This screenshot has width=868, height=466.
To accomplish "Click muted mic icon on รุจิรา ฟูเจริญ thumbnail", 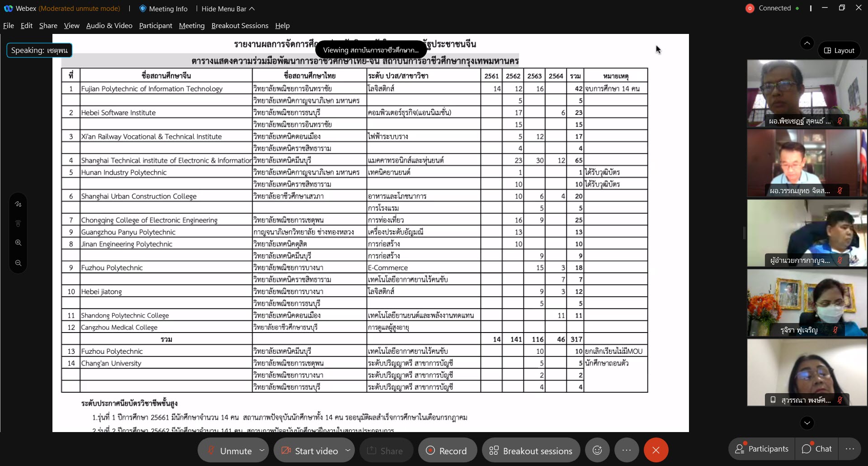I will coord(835,330).
